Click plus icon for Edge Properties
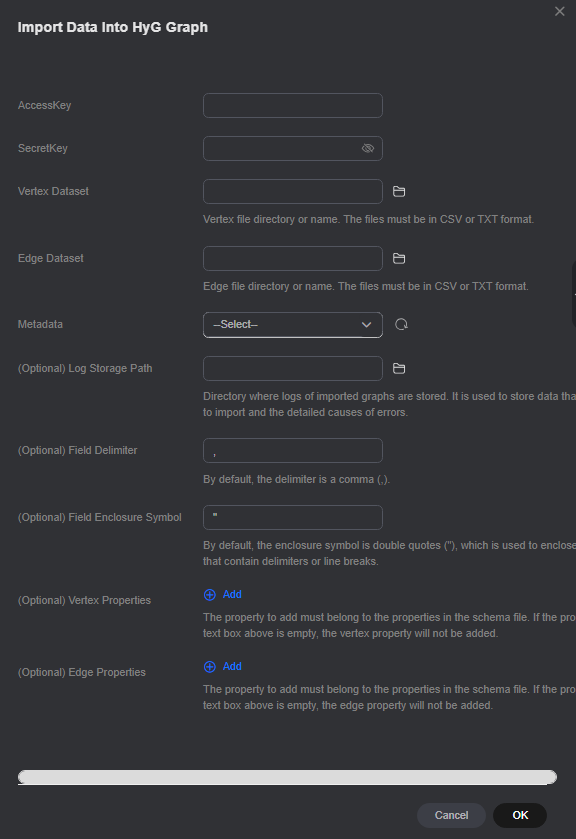This screenshot has height=839, width=576. point(210,667)
